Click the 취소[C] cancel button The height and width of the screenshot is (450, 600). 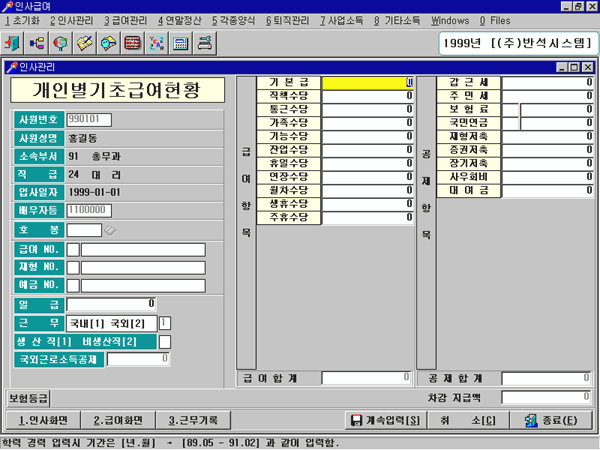(455, 420)
